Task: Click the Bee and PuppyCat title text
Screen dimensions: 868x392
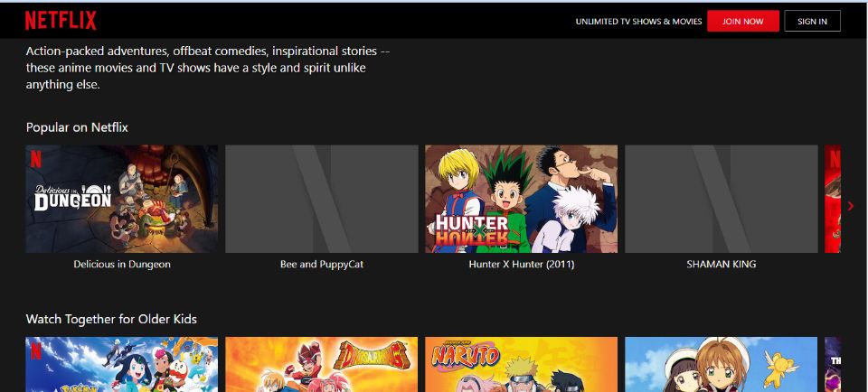Action: coord(322,265)
